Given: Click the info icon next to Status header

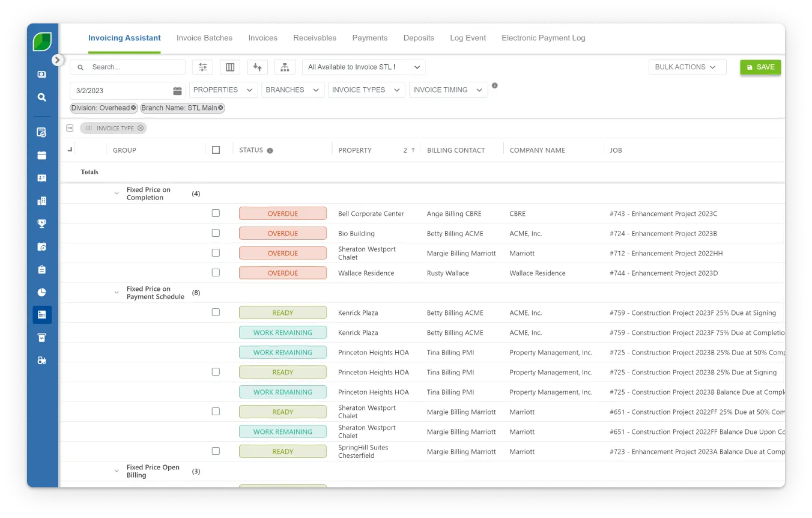Looking at the screenshot, I should coord(270,151).
